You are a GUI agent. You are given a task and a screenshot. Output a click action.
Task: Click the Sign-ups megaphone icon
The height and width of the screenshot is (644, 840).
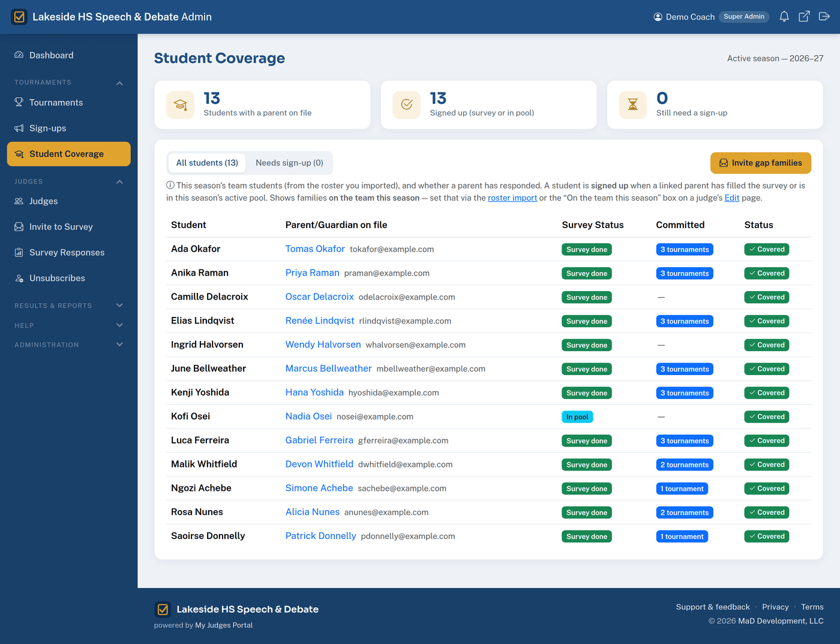coord(19,128)
